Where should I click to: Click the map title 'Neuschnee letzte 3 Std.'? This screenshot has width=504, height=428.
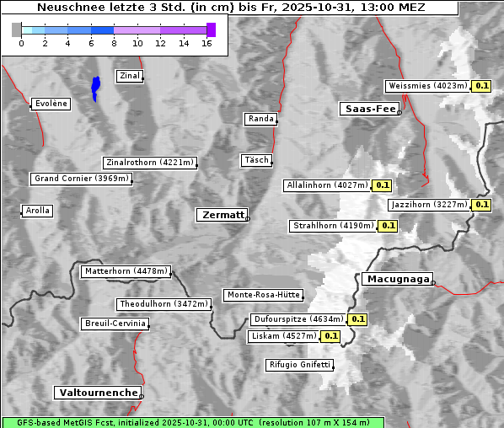tap(231, 7)
